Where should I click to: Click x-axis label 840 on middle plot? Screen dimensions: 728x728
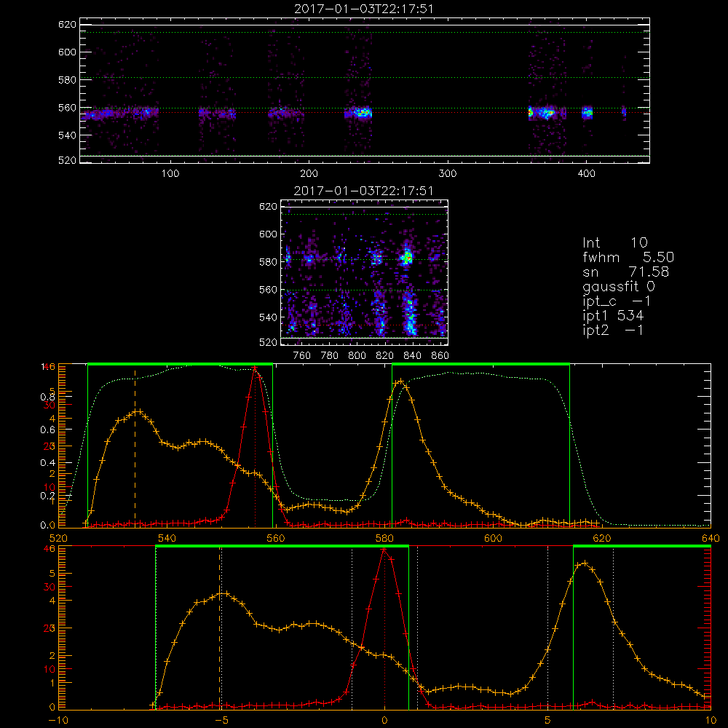412,356
